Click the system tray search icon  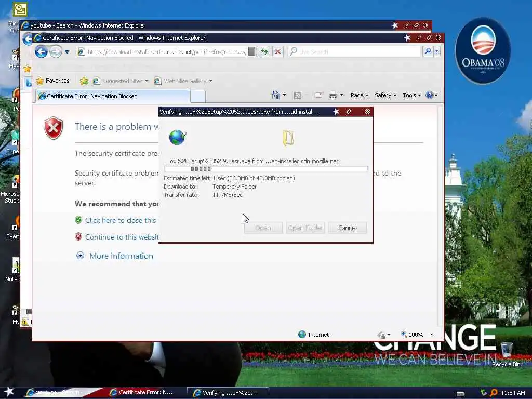(494, 393)
